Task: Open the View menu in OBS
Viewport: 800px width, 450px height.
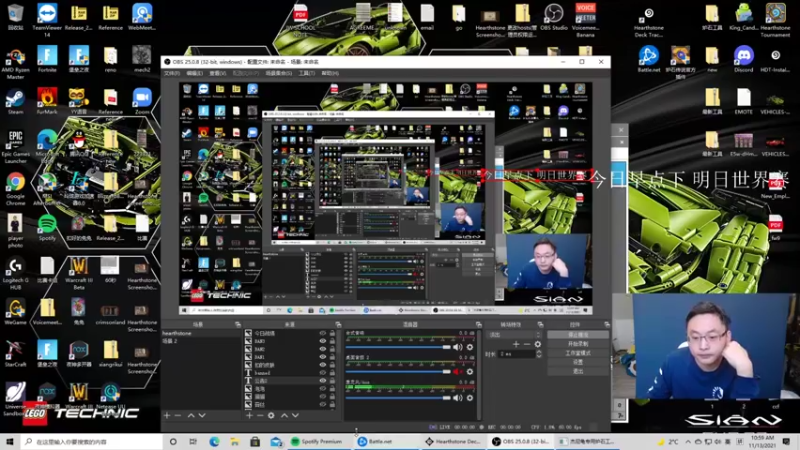Action: point(217,73)
